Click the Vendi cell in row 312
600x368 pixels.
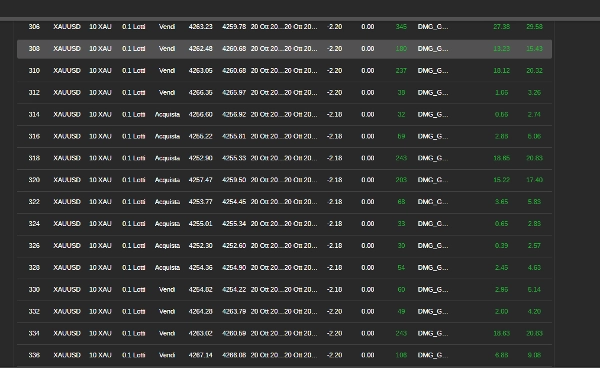[167, 93]
